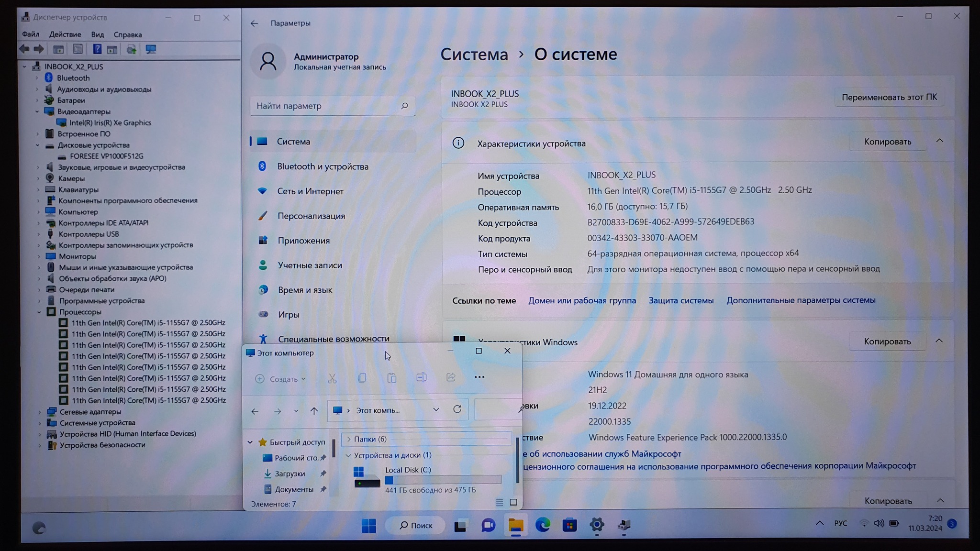This screenshot has width=980, height=551.
Task: Click the Paste icon in Explorer toolbar
Action: pyautogui.click(x=391, y=378)
